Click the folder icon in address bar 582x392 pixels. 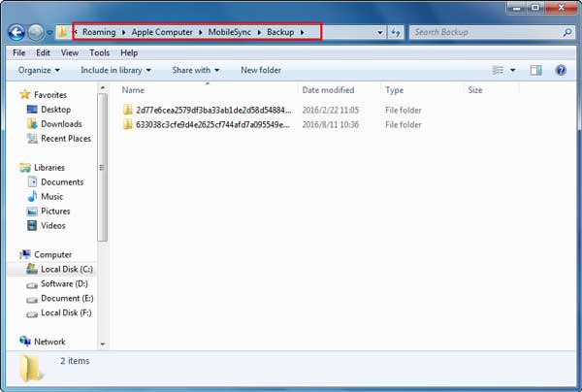pyautogui.click(x=62, y=32)
